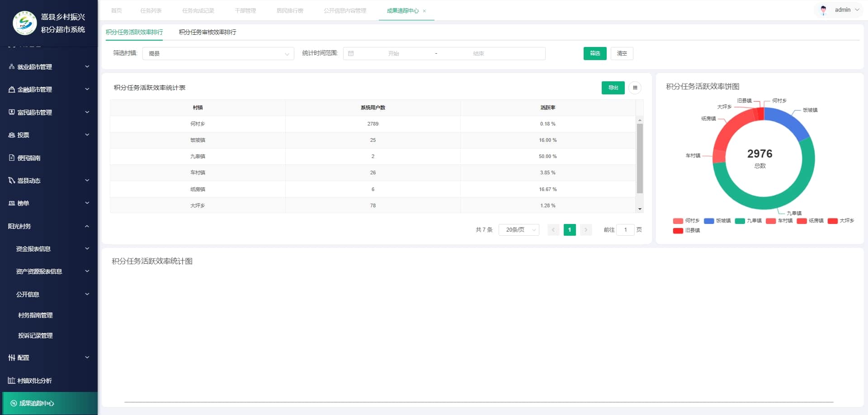Expand the 资金报表信息 submenu chevron

click(87, 248)
